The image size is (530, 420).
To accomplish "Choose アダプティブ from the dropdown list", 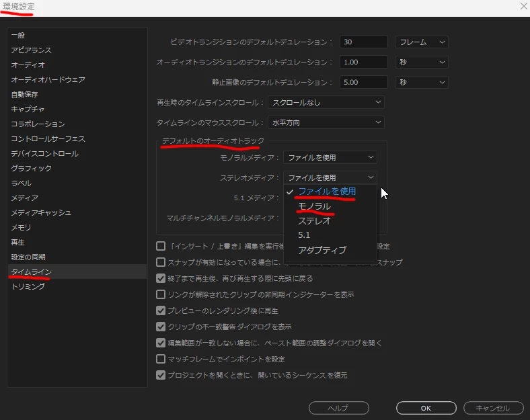I will pyautogui.click(x=322, y=250).
